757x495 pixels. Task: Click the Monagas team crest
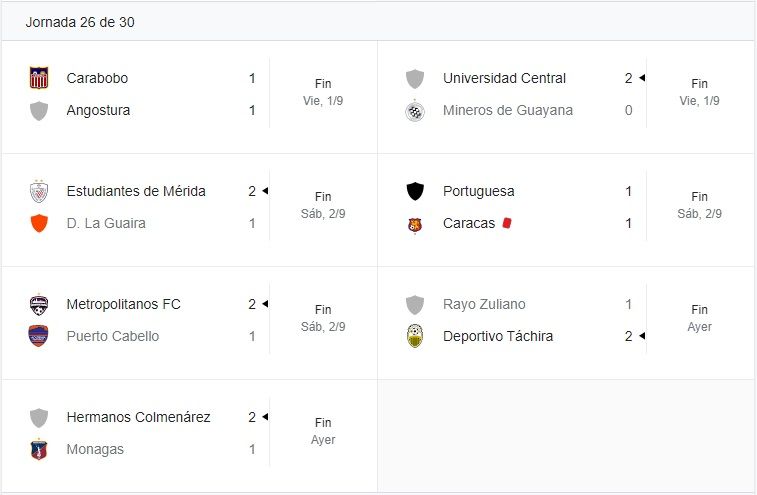point(39,449)
